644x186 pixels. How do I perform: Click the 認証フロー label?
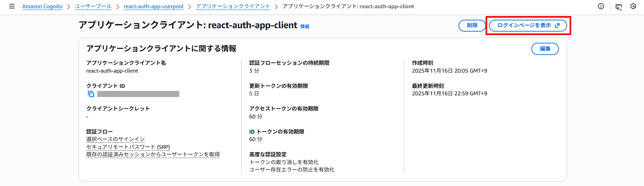99,132
